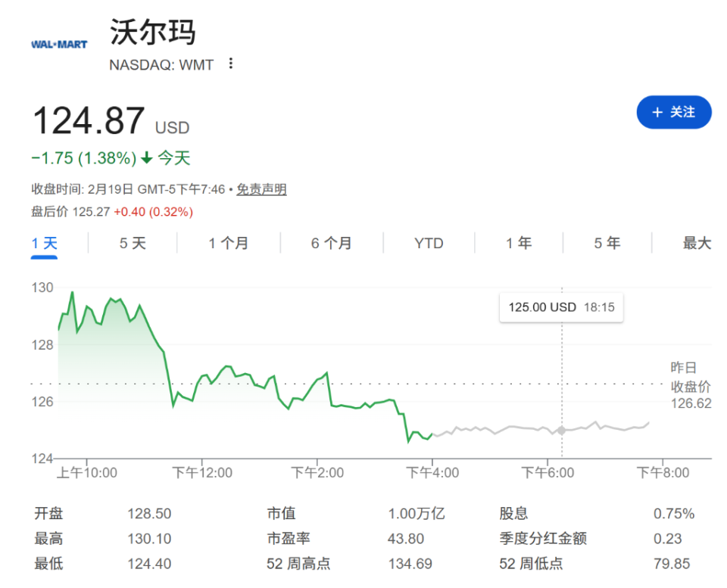This screenshot has height=588, width=727.
Task: Click the blue 关注 follow button
Action: [673, 111]
